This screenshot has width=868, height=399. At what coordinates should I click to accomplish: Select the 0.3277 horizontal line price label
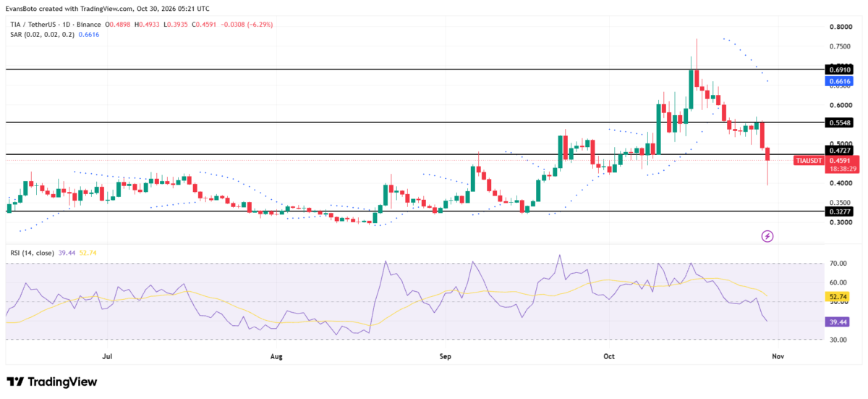click(x=840, y=211)
